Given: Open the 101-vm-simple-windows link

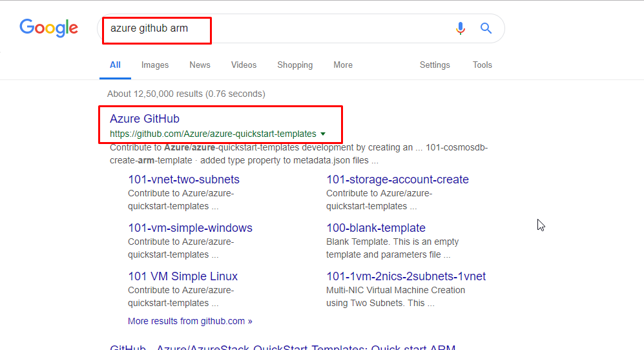Looking at the screenshot, I should click(190, 228).
